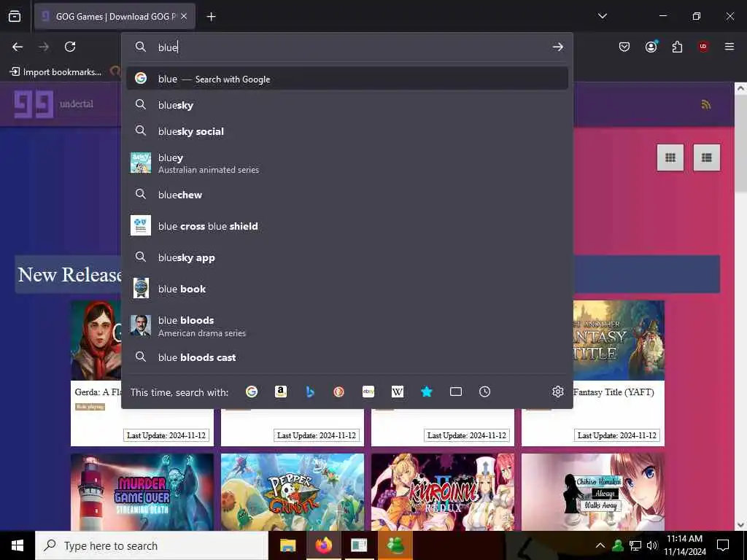Open the taskbar clock showing 11:14 AM
The height and width of the screenshot is (560, 747).
[684, 545]
